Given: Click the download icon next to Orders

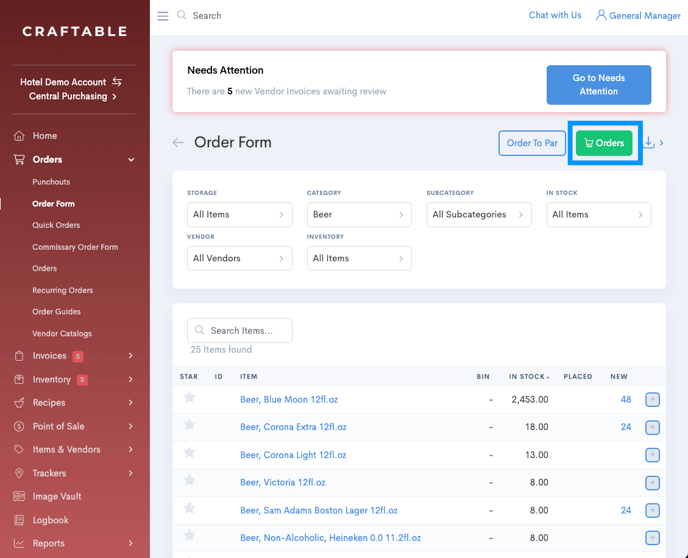Looking at the screenshot, I should [649, 142].
